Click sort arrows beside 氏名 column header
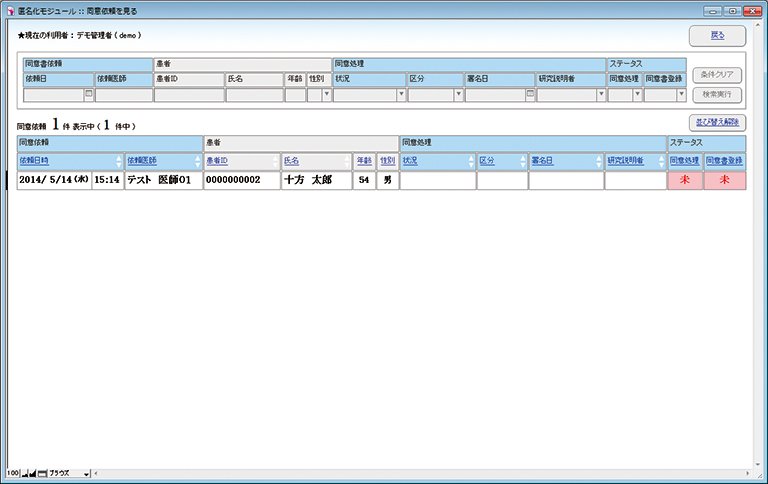Viewport: 768px width, 484px height. 347,161
